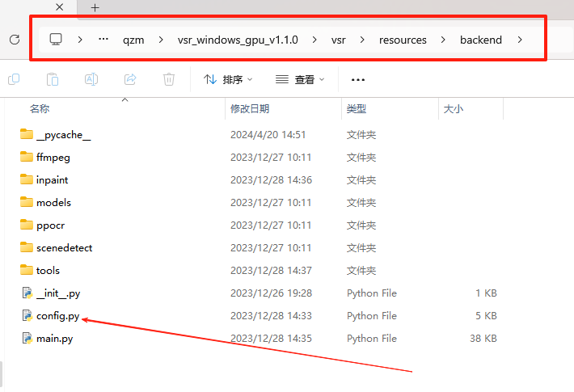The width and height of the screenshot is (574, 392).
Task: Click the This PC monitor icon
Action: pyautogui.click(x=56, y=39)
